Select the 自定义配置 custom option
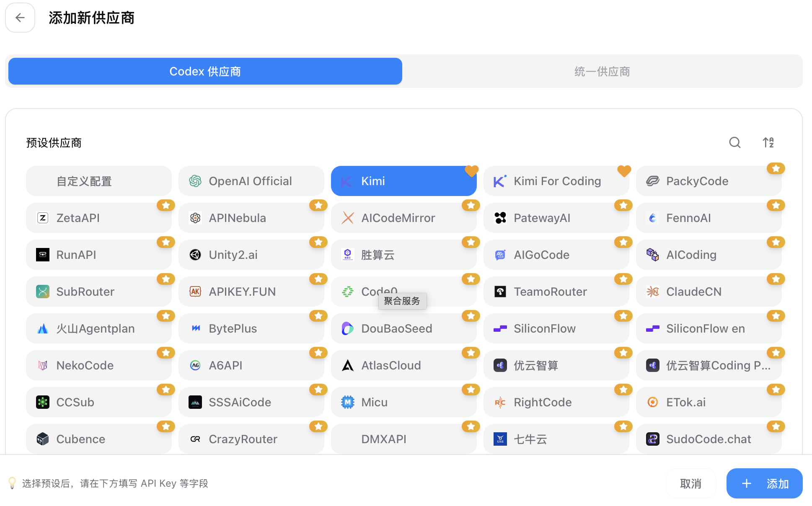This screenshot has width=812, height=506. click(99, 181)
